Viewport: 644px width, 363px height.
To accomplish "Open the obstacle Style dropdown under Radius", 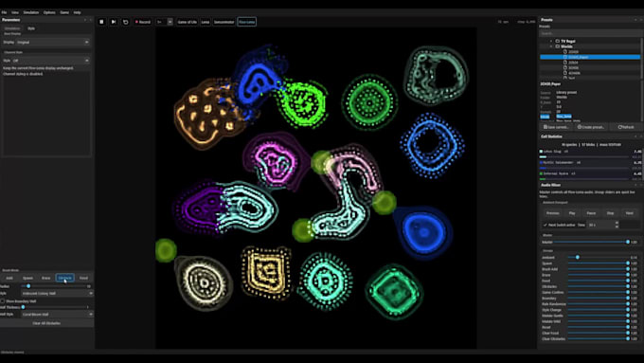I will tap(57, 294).
